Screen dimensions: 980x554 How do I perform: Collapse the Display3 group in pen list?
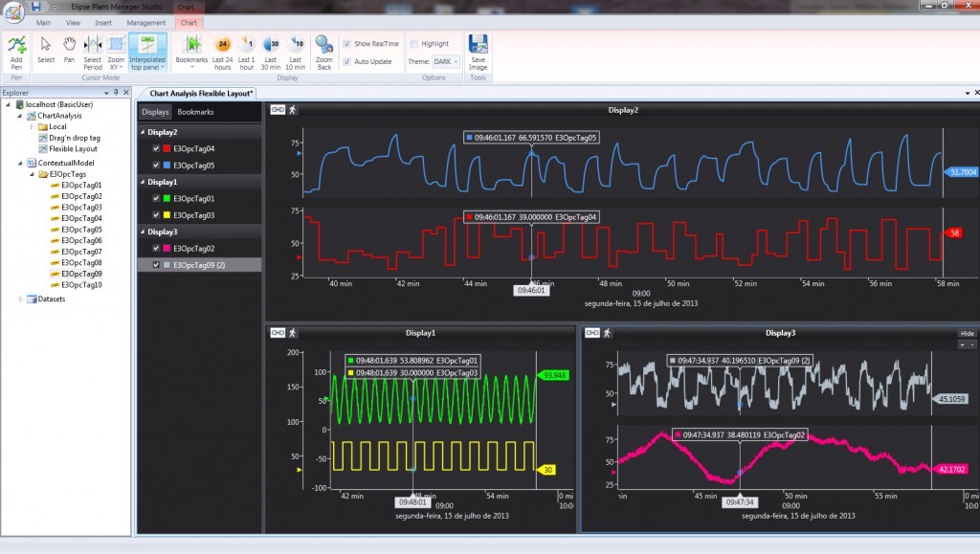(x=143, y=232)
